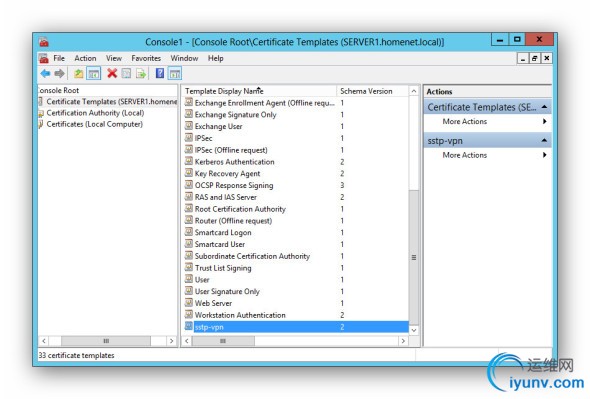Select the IPSec (Offline request) template row

click(x=296, y=150)
